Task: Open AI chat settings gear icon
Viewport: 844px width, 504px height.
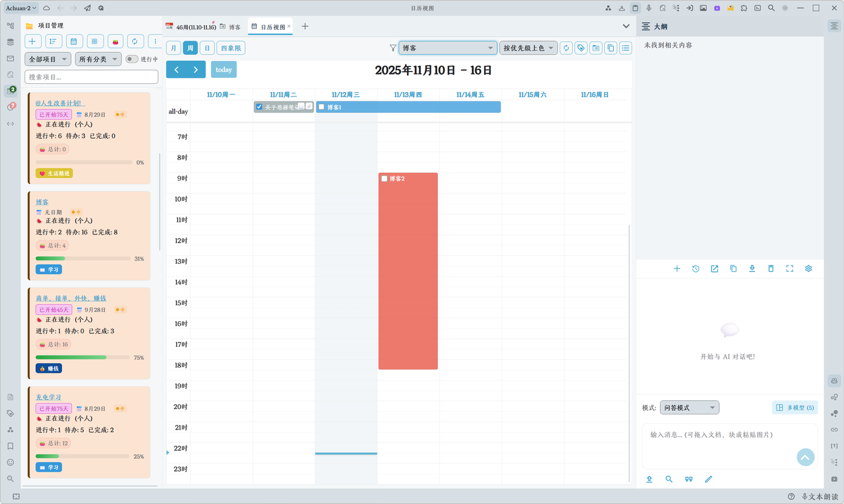Action: pyautogui.click(x=808, y=268)
